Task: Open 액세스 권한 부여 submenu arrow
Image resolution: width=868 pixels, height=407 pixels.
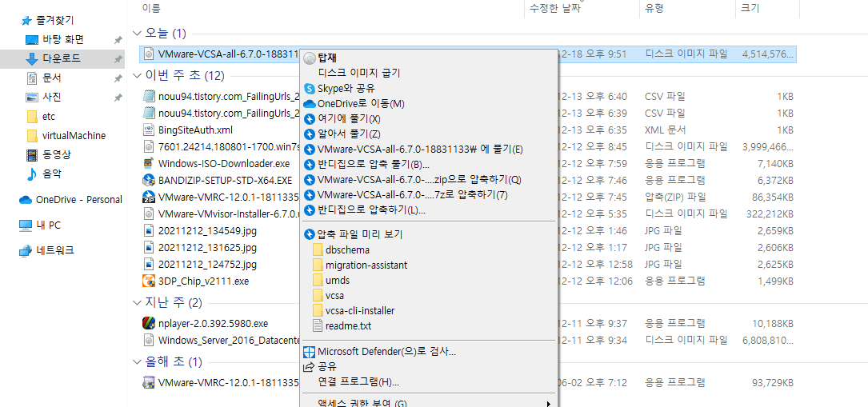Action: coord(549,404)
